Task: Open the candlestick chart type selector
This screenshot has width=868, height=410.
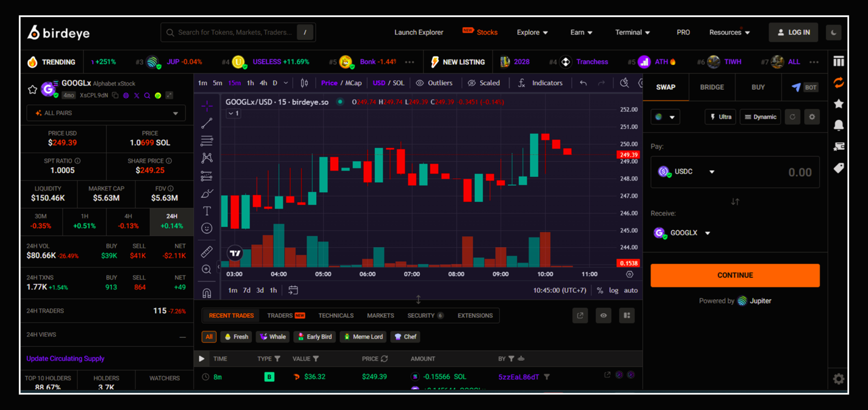Action: 304,83
